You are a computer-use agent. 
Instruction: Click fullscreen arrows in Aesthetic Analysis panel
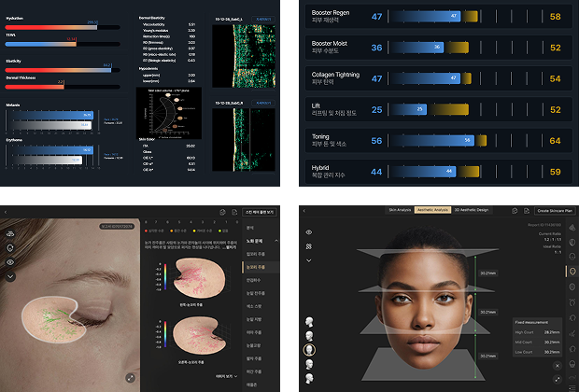coord(558,379)
